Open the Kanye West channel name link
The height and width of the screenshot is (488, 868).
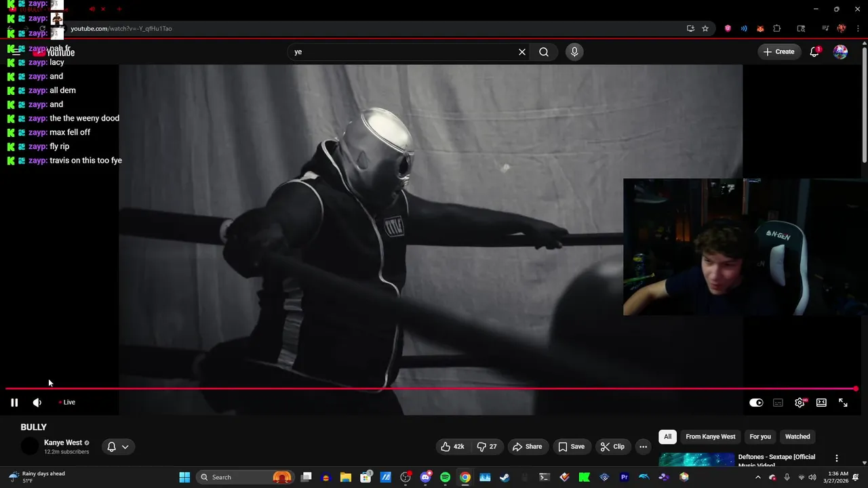point(63,443)
